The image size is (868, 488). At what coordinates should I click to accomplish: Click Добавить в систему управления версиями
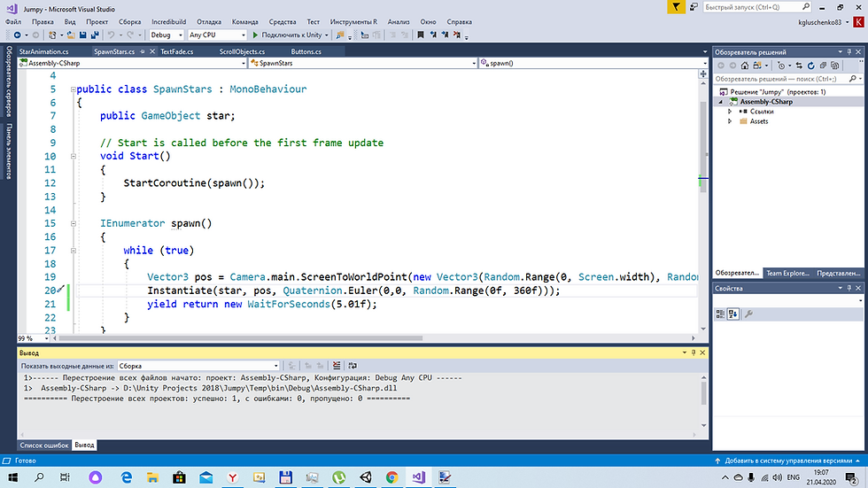click(787, 461)
